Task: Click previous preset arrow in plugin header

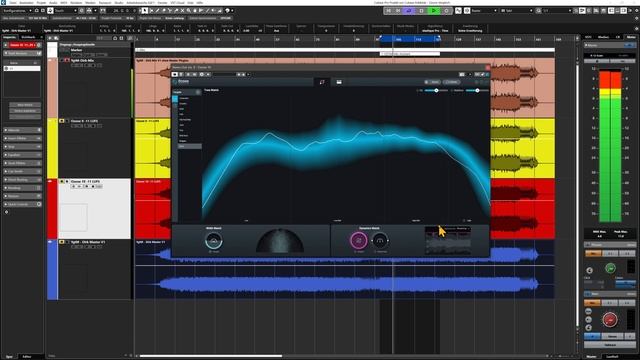Action: coord(239,75)
